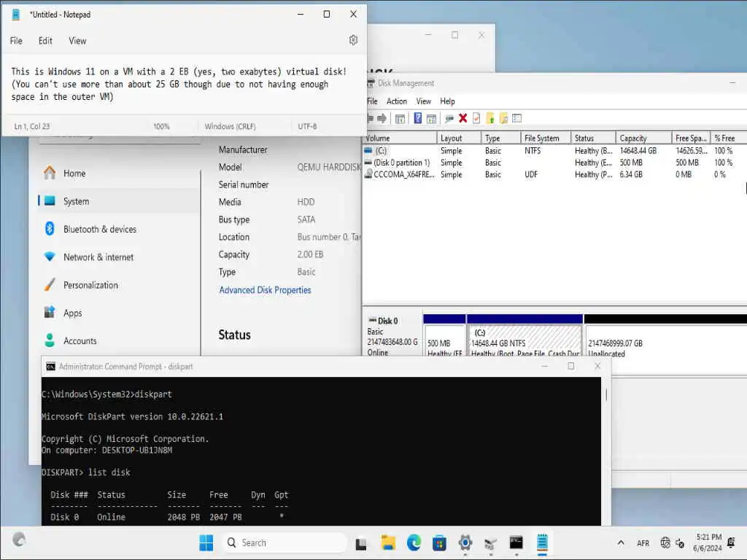The height and width of the screenshot is (560, 747).
Task: Click the CCCOMA_X64FRE disc icon in the volume list
Action: pyautogui.click(x=368, y=174)
